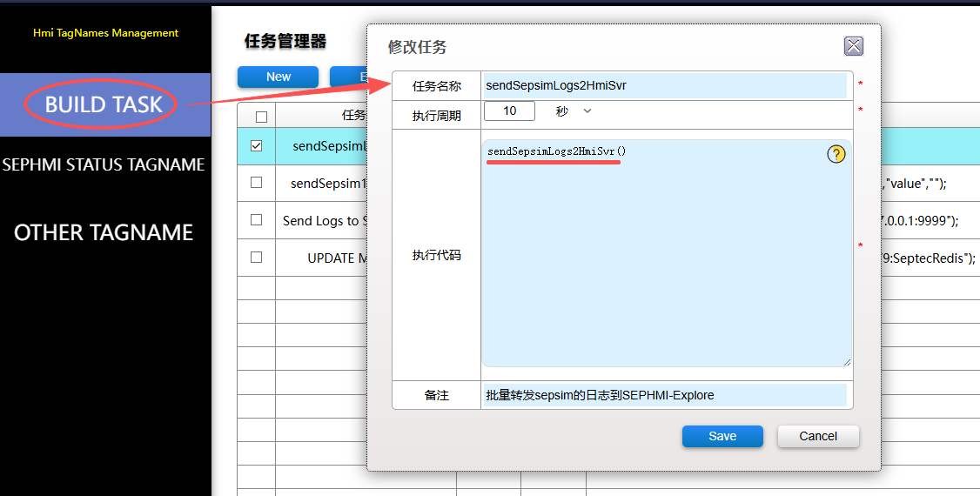Image resolution: width=980 pixels, height=496 pixels.
Task: Save the modified task
Action: tap(722, 436)
